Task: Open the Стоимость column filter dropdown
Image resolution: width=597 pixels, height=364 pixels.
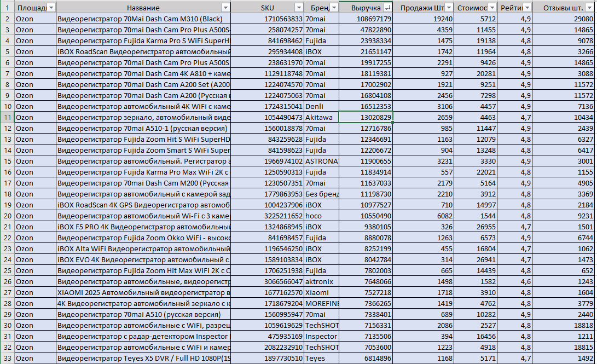Action: (492, 8)
